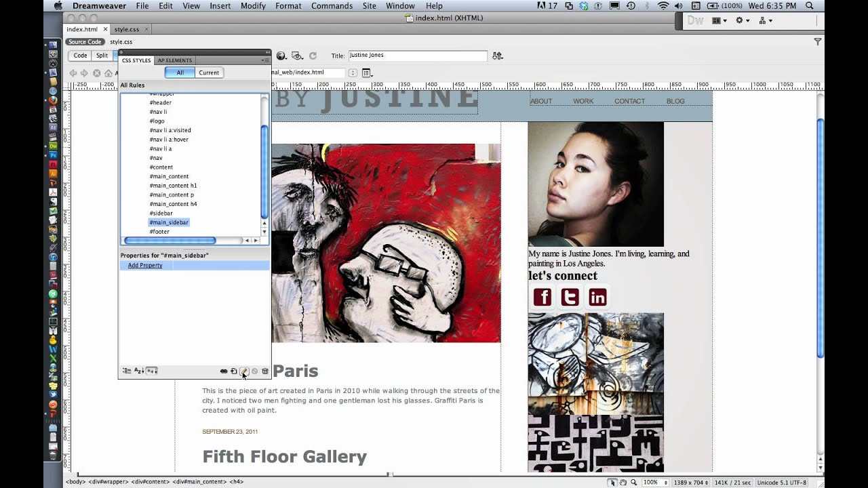Open the workspace layout dropdown

(x=719, y=20)
